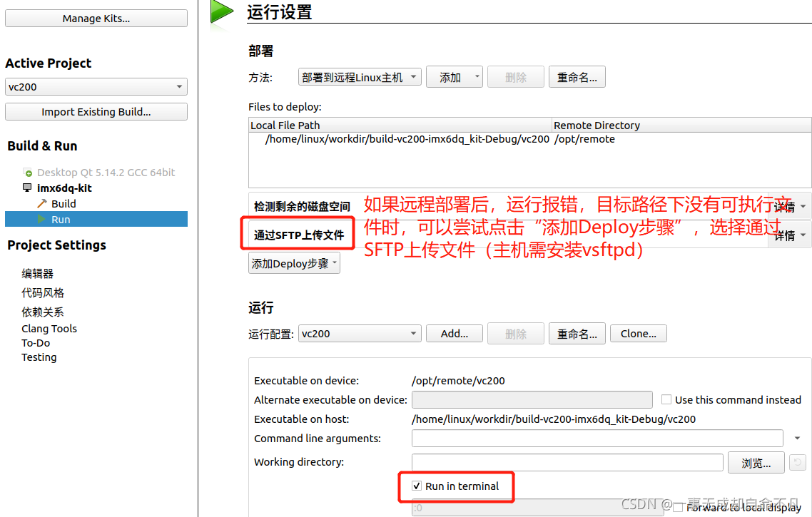The image size is (812, 517).
Task: Open the Build settings under imx6dq-kit
Action: click(64, 203)
